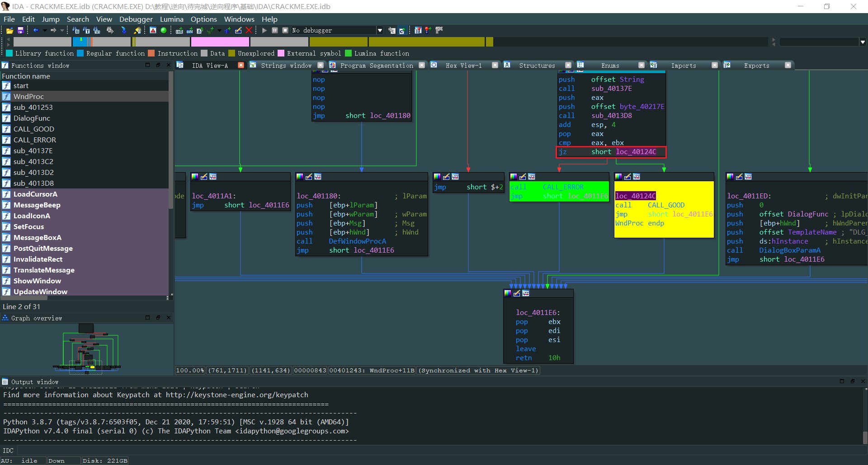Click the binoculars search toolbar icon
The width and height of the screenshot is (868, 465).
click(110, 30)
